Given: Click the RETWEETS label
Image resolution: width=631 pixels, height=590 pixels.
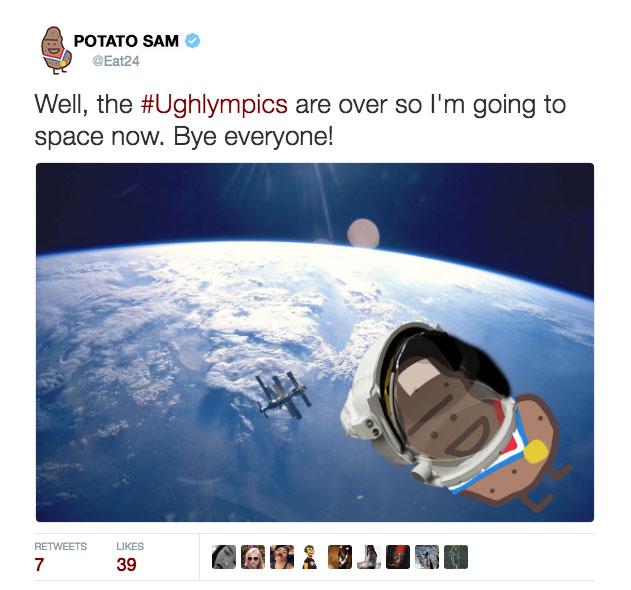Looking at the screenshot, I should click(60, 546).
